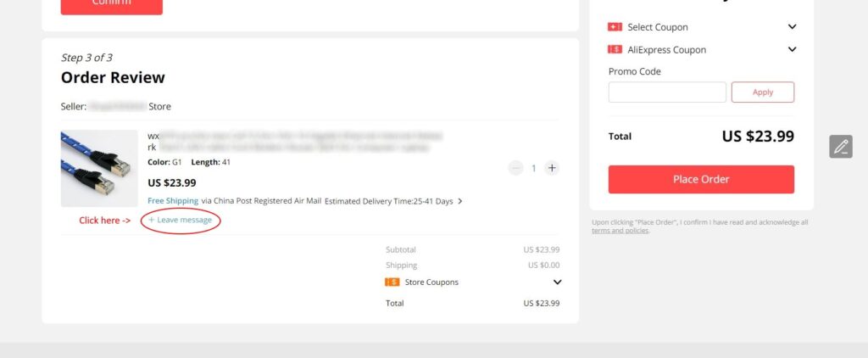868x358 pixels.
Task: Expand the Select Coupon dropdown arrow
Action: tap(793, 26)
